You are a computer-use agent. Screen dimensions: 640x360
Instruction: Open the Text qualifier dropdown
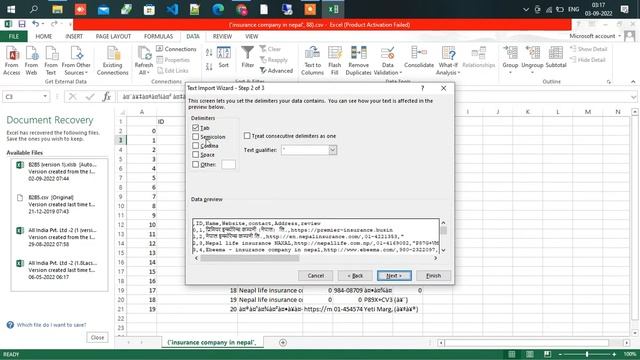click(333, 150)
